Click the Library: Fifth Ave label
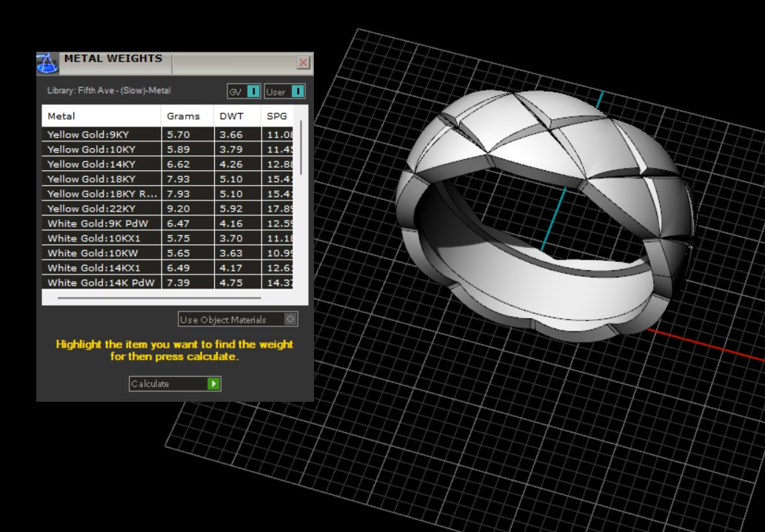765x532 pixels. pos(109,90)
